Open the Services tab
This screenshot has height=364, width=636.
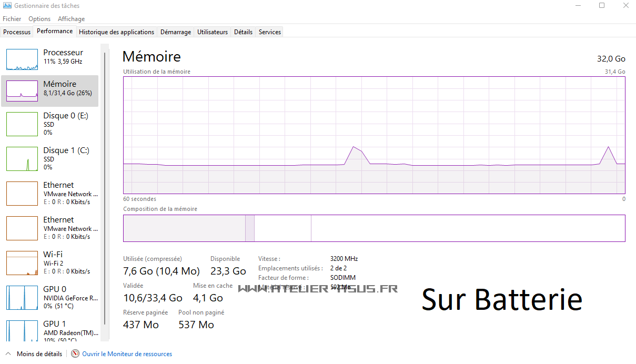[x=270, y=32]
